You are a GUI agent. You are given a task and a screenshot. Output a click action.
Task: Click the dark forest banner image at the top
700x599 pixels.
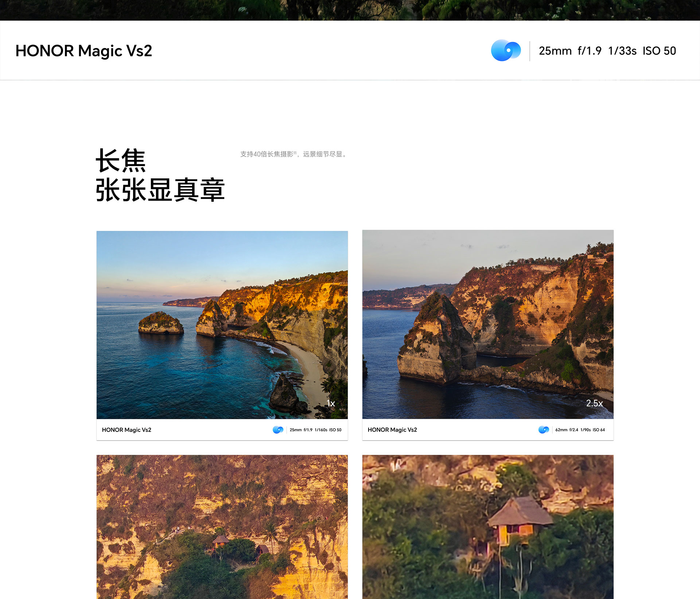(350, 10)
